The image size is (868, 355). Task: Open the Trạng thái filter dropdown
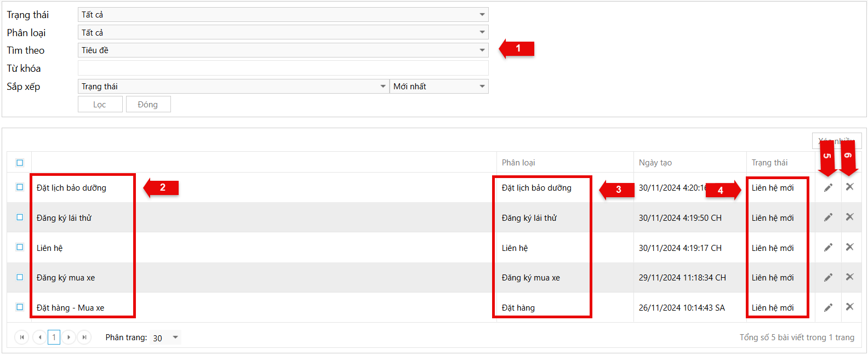click(x=283, y=15)
